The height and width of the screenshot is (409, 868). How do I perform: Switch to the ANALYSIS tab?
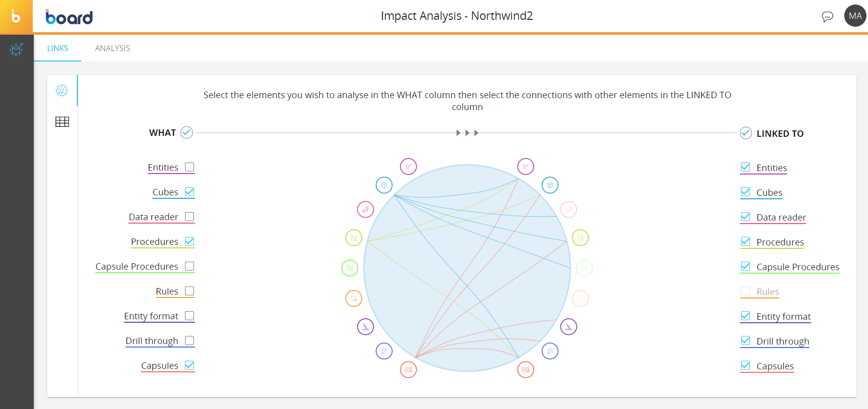coord(113,48)
